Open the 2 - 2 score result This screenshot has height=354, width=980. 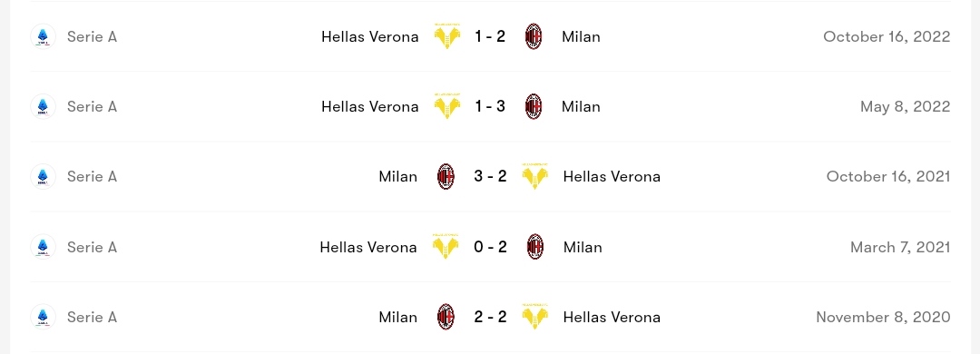[490, 317]
